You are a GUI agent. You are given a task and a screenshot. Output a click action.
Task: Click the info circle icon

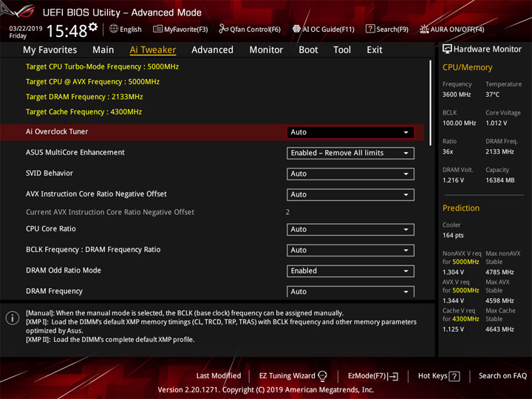[13, 318]
